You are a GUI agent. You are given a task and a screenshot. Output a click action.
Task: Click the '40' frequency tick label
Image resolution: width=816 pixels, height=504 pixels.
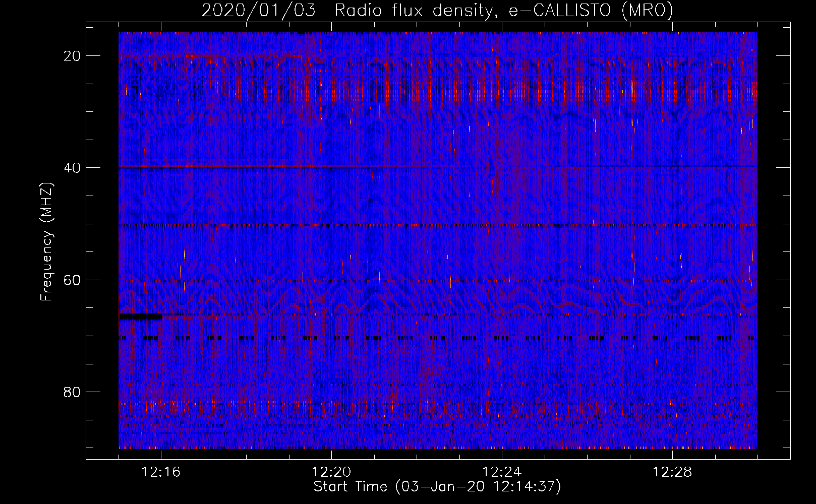(73, 168)
